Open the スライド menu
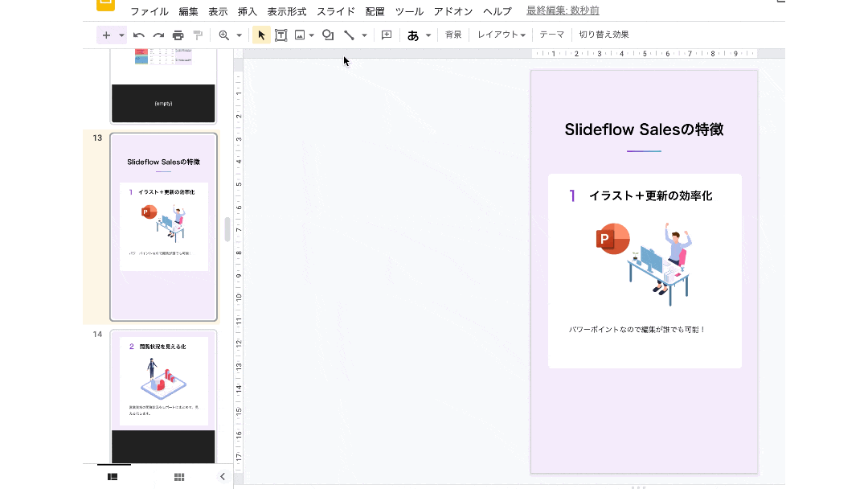This screenshot has height=489, width=868. pos(335,11)
